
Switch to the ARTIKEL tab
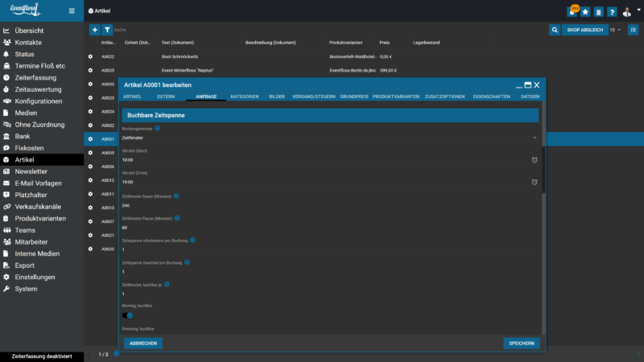[132, 97]
